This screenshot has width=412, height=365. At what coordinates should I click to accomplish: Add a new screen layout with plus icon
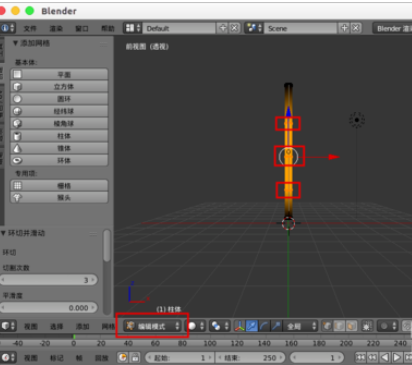[223, 28]
